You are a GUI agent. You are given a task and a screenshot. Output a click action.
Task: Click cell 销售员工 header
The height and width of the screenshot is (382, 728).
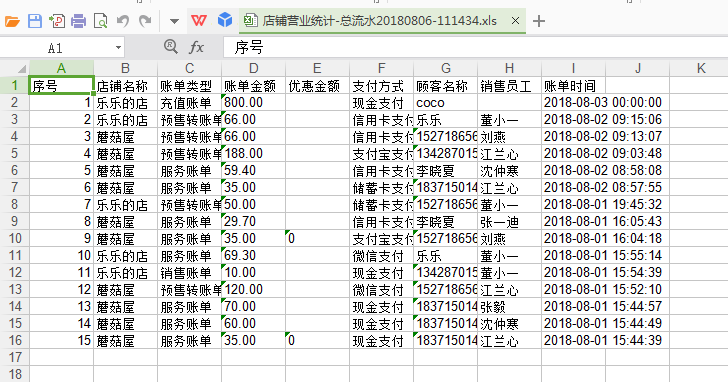pyautogui.click(x=510, y=86)
